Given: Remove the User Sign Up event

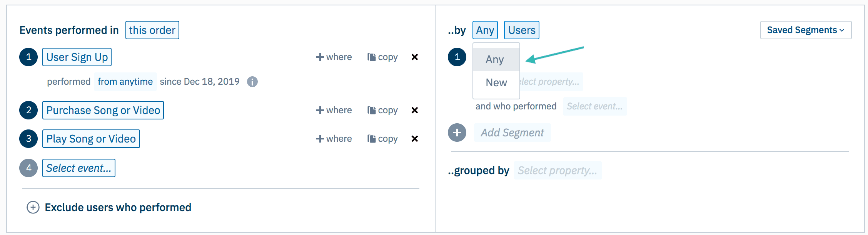Looking at the screenshot, I should 415,57.
